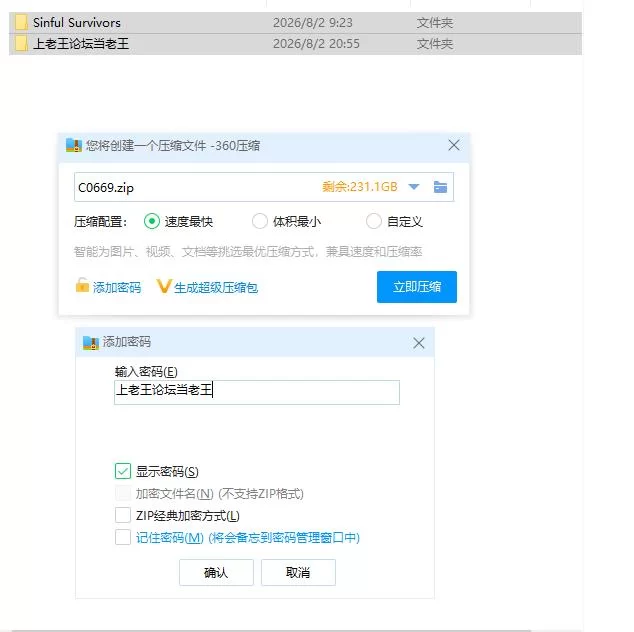Check the 记住密码(M) checkbox
The width and height of the screenshot is (634, 632).
(x=123, y=537)
